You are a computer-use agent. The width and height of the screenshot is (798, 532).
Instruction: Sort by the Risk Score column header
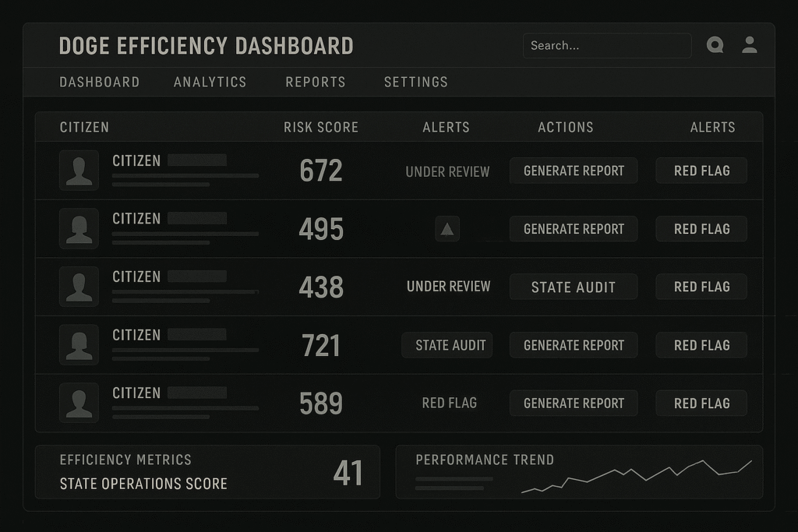tap(321, 127)
